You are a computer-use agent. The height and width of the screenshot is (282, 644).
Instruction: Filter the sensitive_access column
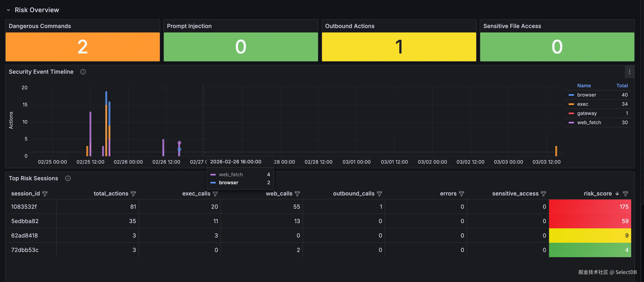[x=543, y=194]
